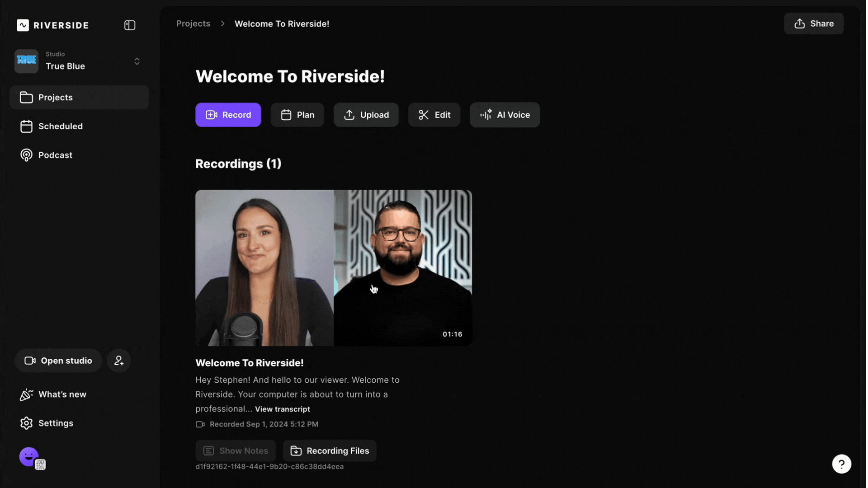Click the Edit scissors button

[x=434, y=115]
